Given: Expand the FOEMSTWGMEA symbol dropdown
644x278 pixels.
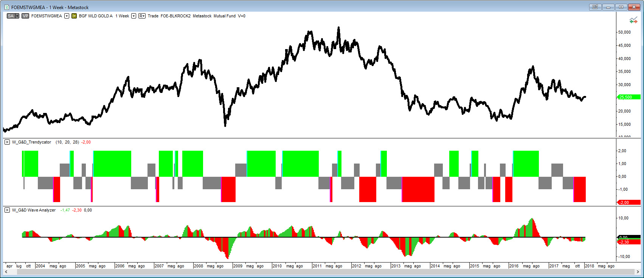Looking at the screenshot, I should click(67, 16).
